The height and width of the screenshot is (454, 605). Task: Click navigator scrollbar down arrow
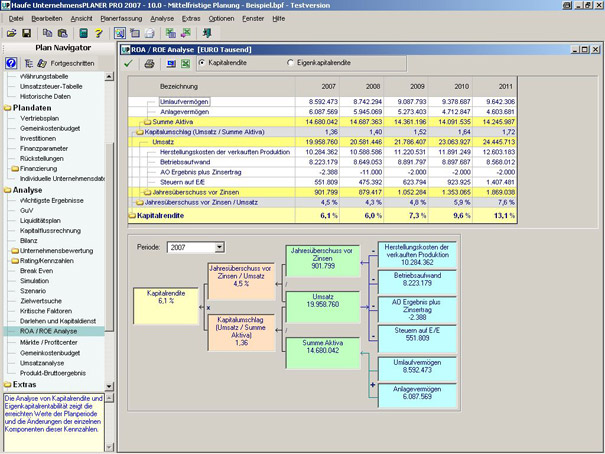click(109, 386)
